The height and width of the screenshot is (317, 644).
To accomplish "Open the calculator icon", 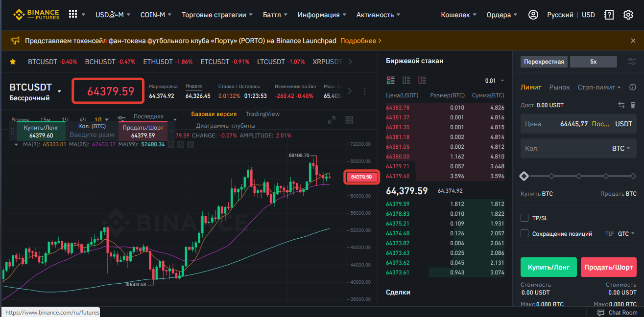I will click(633, 105).
